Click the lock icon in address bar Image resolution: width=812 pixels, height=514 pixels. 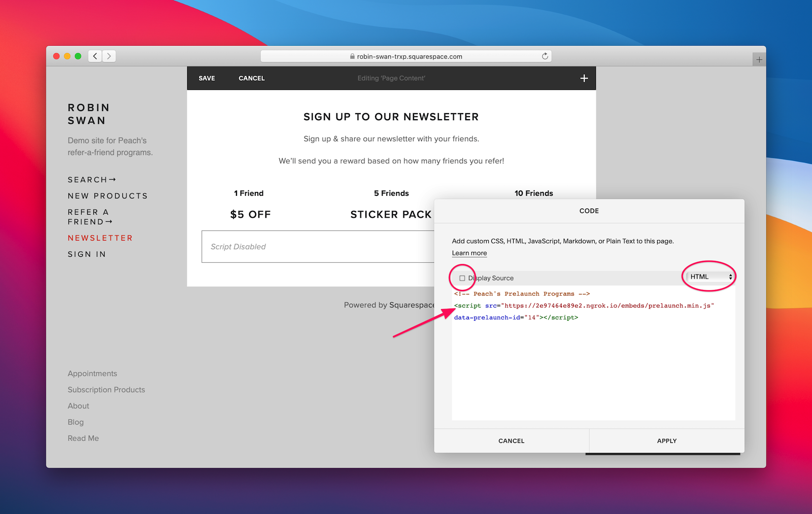pos(352,56)
